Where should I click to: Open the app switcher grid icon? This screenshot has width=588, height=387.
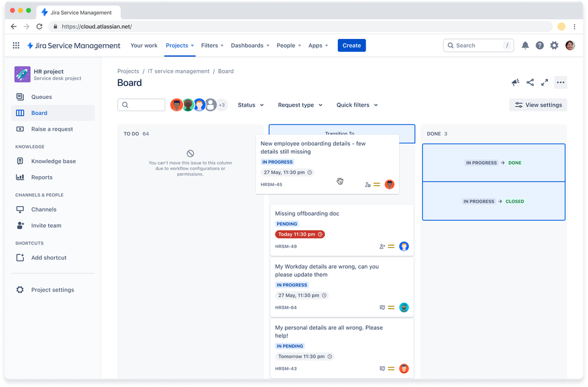coord(16,45)
